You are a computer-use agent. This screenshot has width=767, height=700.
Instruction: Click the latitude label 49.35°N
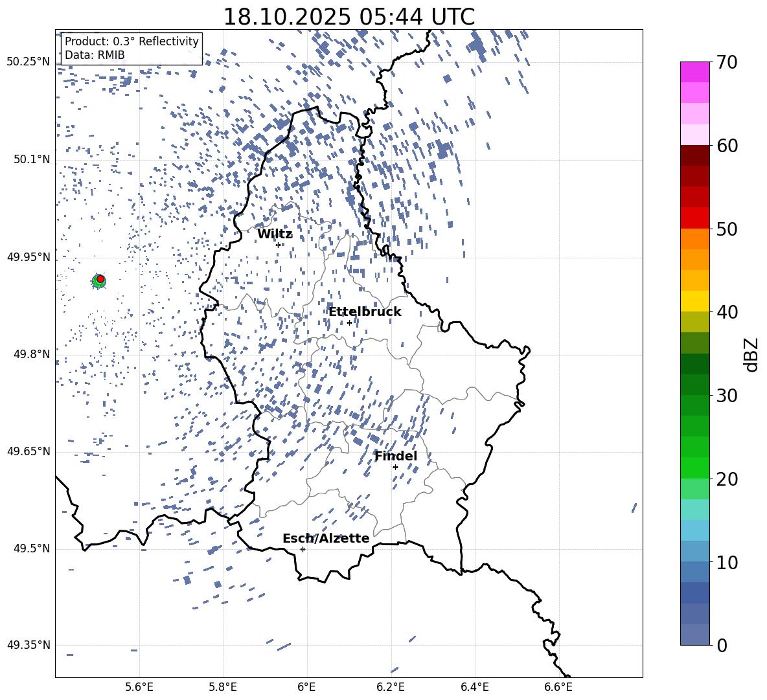pyautogui.click(x=29, y=645)
